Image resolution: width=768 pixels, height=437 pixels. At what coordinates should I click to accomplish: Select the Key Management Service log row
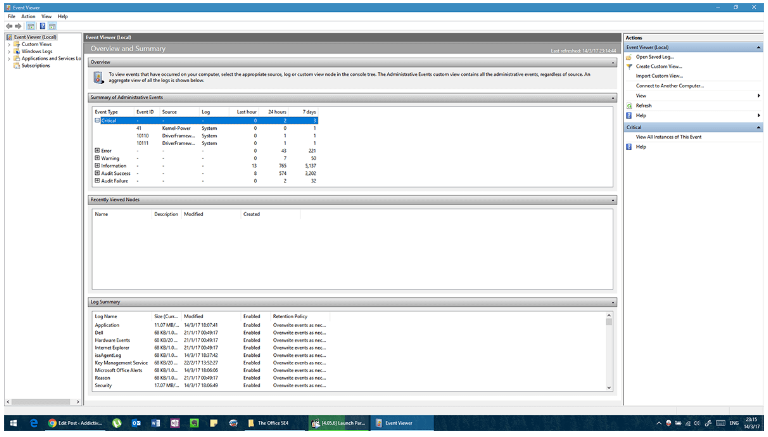pyautogui.click(x=211, y=363)
